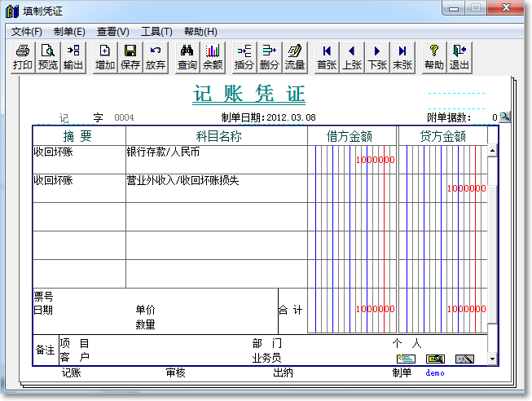Image resolution: width=532 pixels, height=401 pixels.
Task: Click credit amount 1000000 in second row
Action: pyautogui.click(x=466, y=188)
